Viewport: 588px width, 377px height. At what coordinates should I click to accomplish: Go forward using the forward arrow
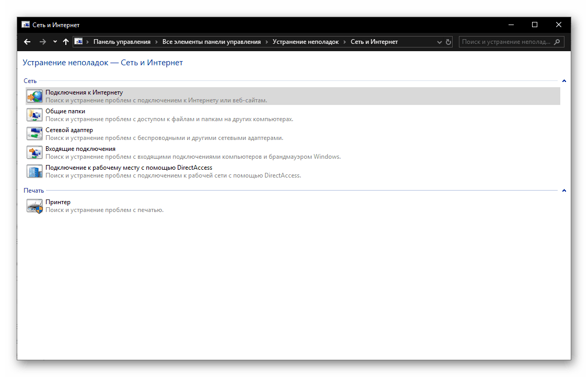point(43,42)
